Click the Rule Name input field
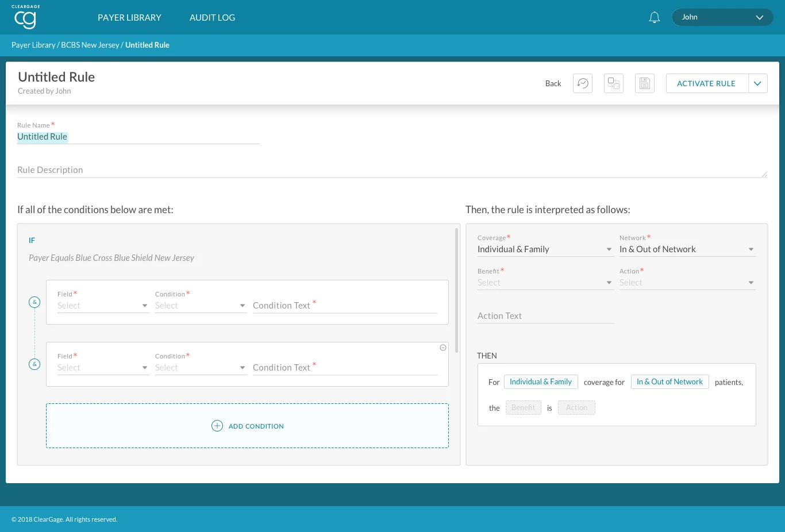This screenshot has height=532, width=785. point(138,137)
